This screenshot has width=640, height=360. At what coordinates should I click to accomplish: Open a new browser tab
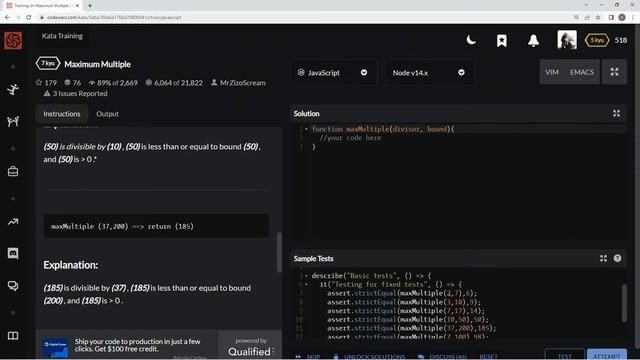click(90, 5)
